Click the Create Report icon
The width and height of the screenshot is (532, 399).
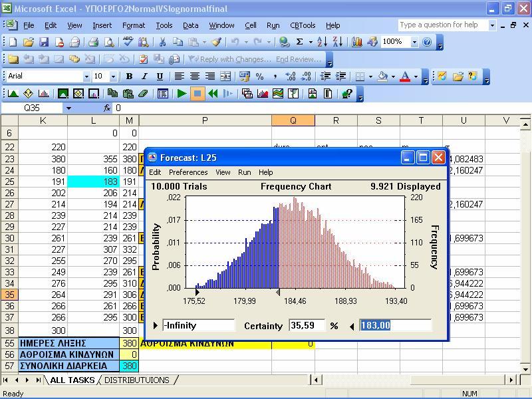(313, 93)
